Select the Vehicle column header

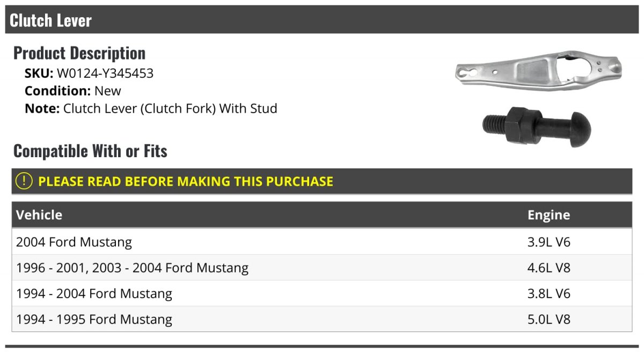tap(39, 215)
